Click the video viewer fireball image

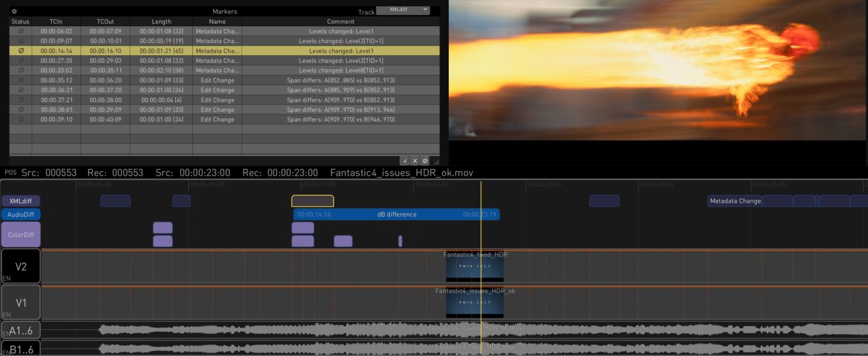click(x=658, y=70)
